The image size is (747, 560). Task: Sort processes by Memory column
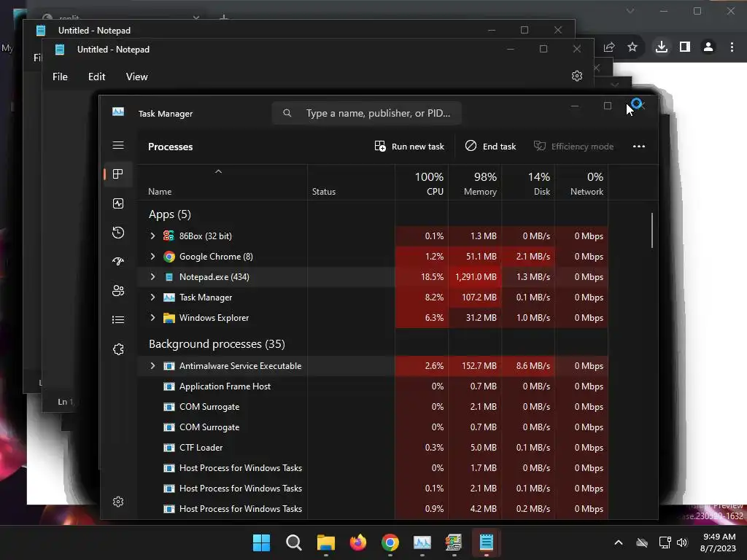click(475, 183)
